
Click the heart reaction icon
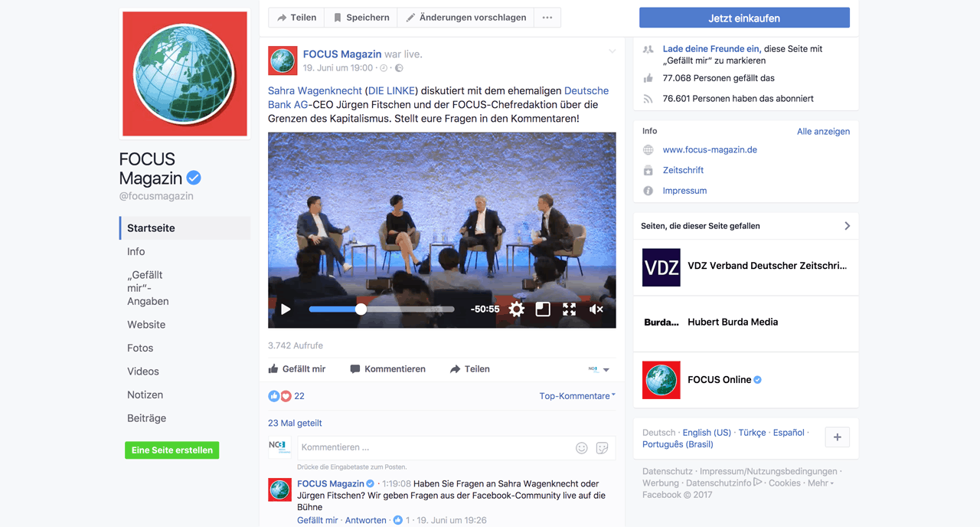[x=286, y=396]
